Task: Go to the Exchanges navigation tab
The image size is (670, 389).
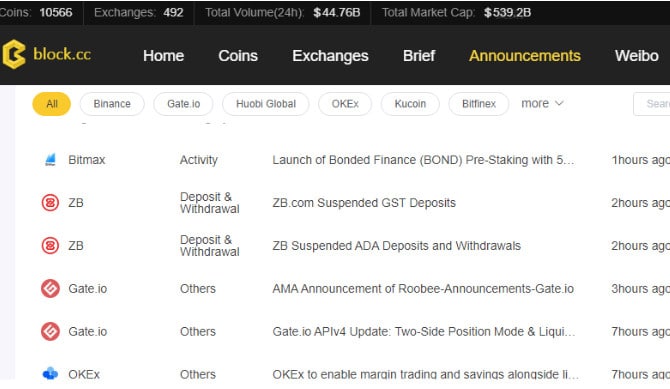Action: pos(330,56)
